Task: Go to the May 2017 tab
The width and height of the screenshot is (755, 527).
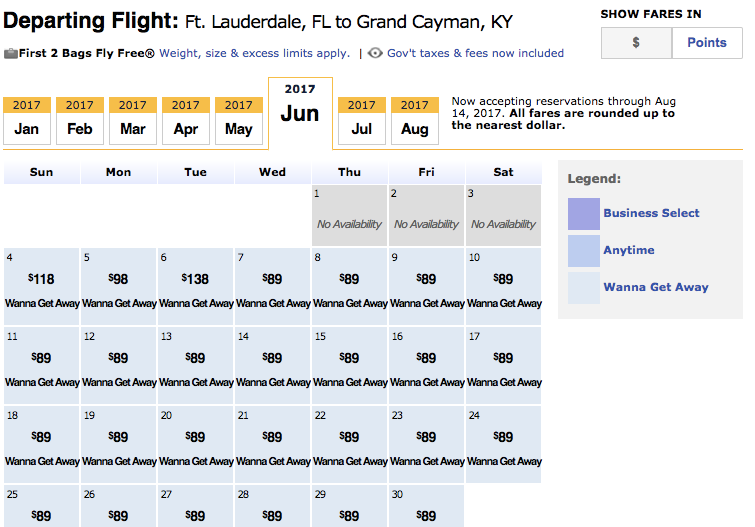Action: 239,120
